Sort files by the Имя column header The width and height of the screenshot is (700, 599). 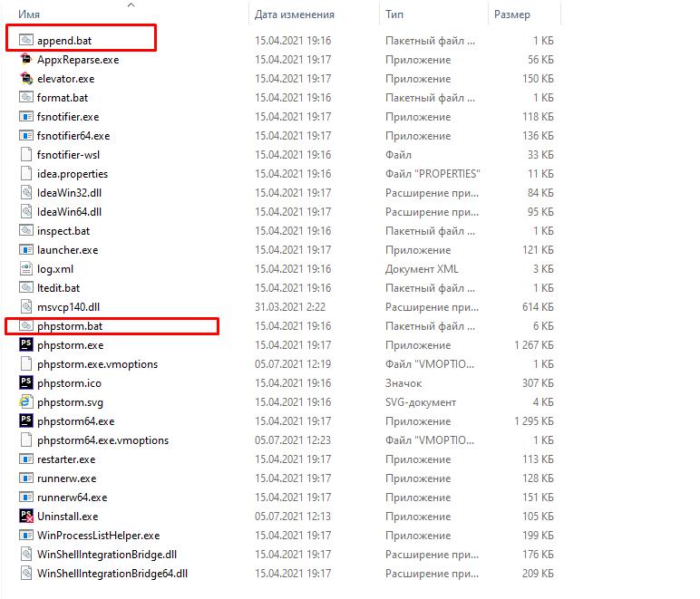click(29, 14)
